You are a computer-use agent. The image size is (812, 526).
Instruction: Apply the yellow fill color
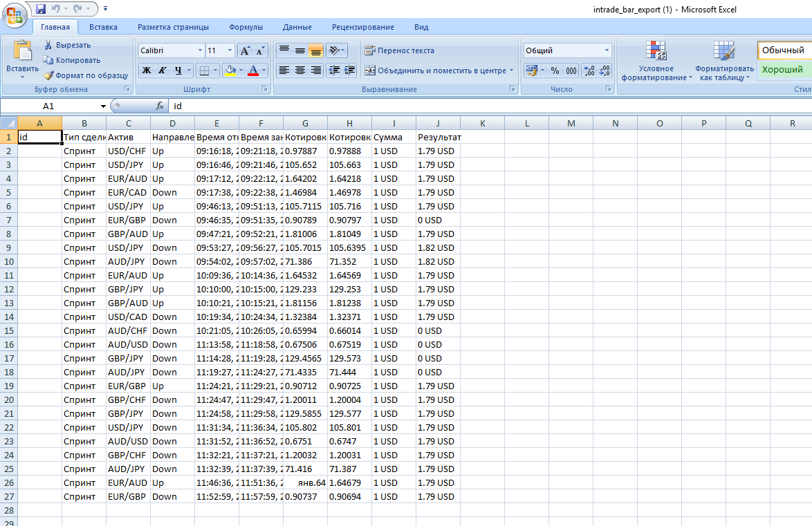(230, 71)
